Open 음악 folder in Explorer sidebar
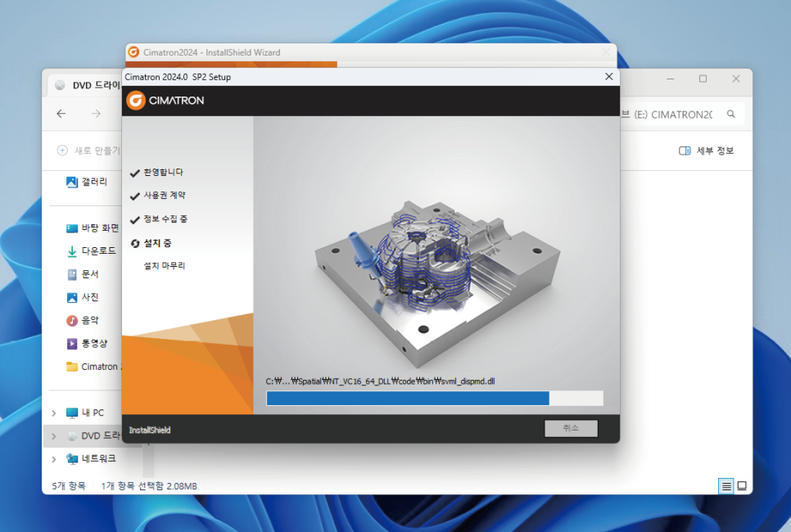 click(x=83, y=321)
